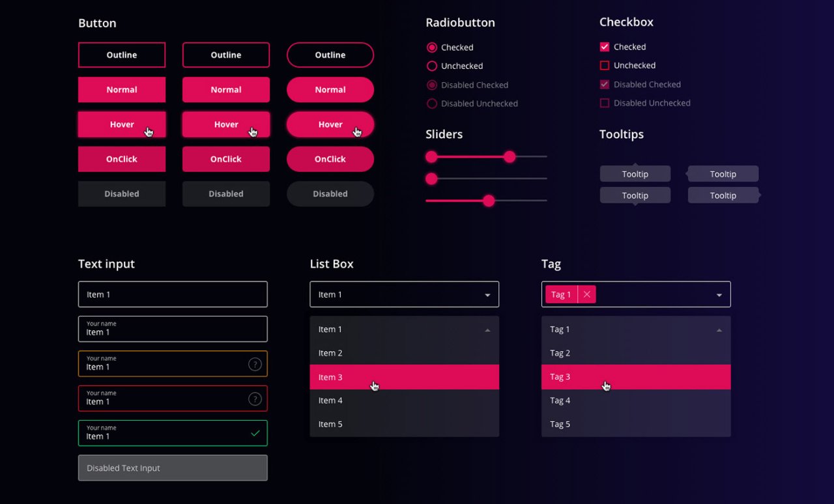This screenshot has width=834, height=504.
Task: Click help icon in red-bordered text input
Action: 255,399
